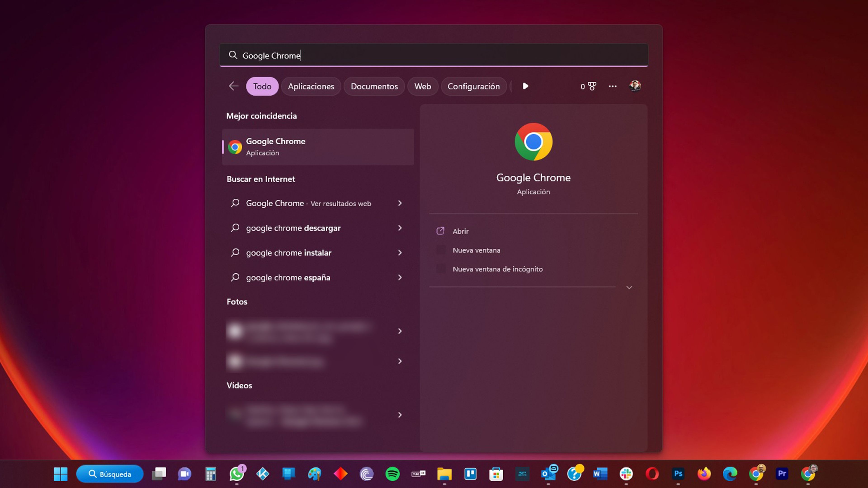Open the Paint palette icon in taskbar
The width and height of the screenshot is (868, 488).
[x=314, y=474]
